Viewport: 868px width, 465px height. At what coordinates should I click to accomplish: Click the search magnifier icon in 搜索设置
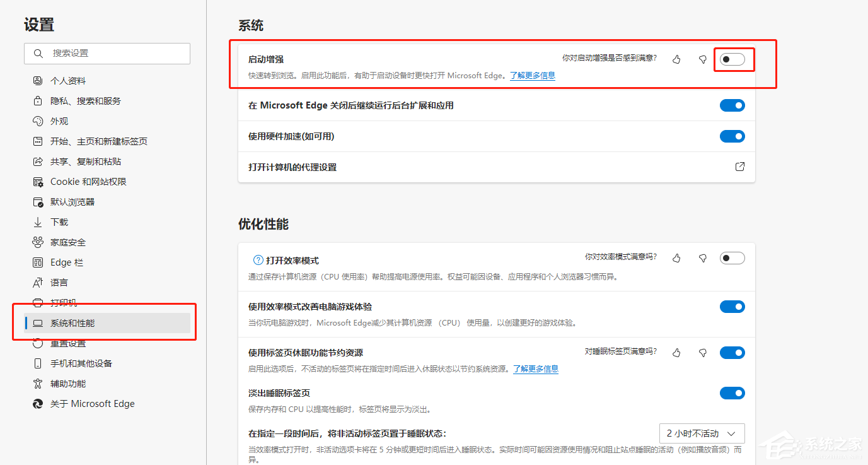click(x=38, y=54)
